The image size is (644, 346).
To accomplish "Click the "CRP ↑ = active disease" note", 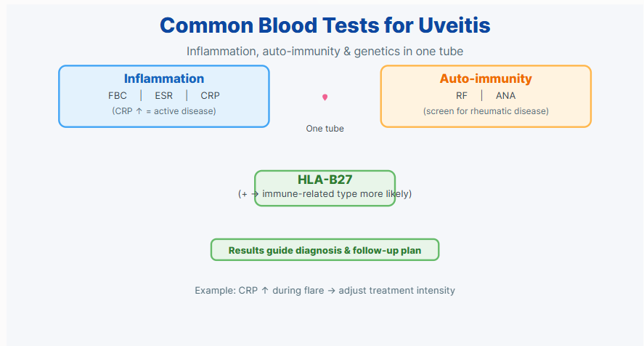I will click(164, 111).
